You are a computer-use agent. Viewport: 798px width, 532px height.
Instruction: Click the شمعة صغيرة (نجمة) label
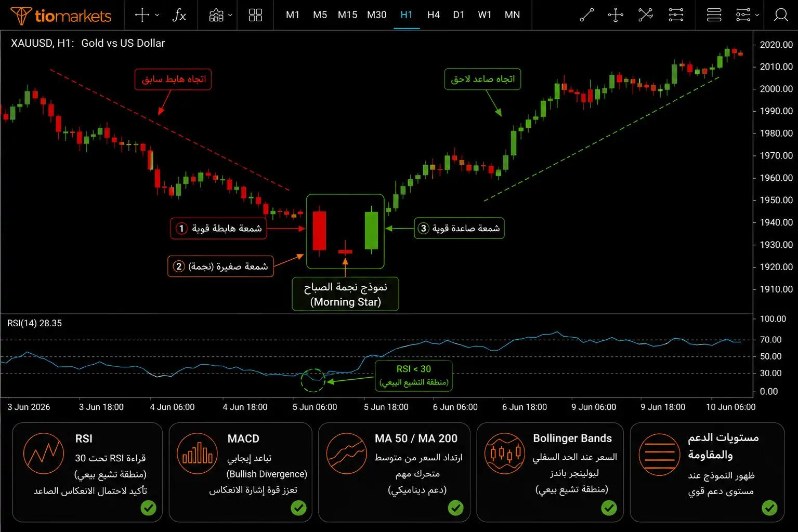click(220, 266)
